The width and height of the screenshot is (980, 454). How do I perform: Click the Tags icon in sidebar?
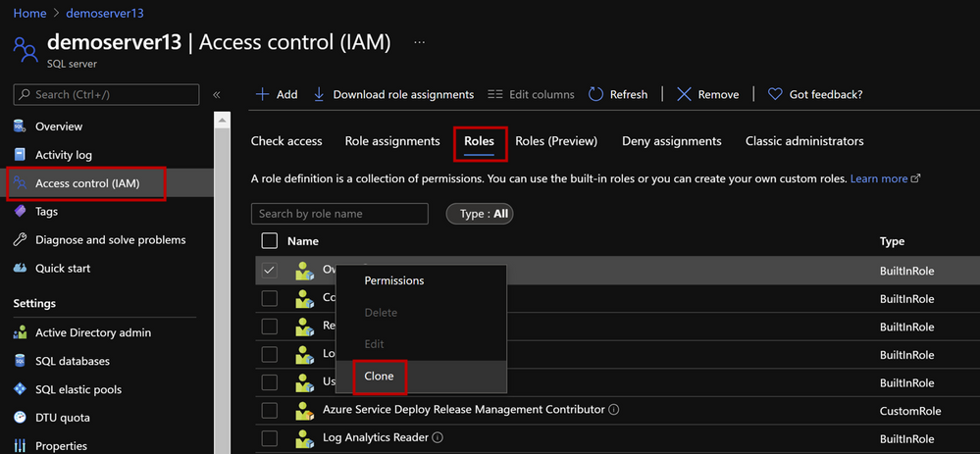point(20,212)
